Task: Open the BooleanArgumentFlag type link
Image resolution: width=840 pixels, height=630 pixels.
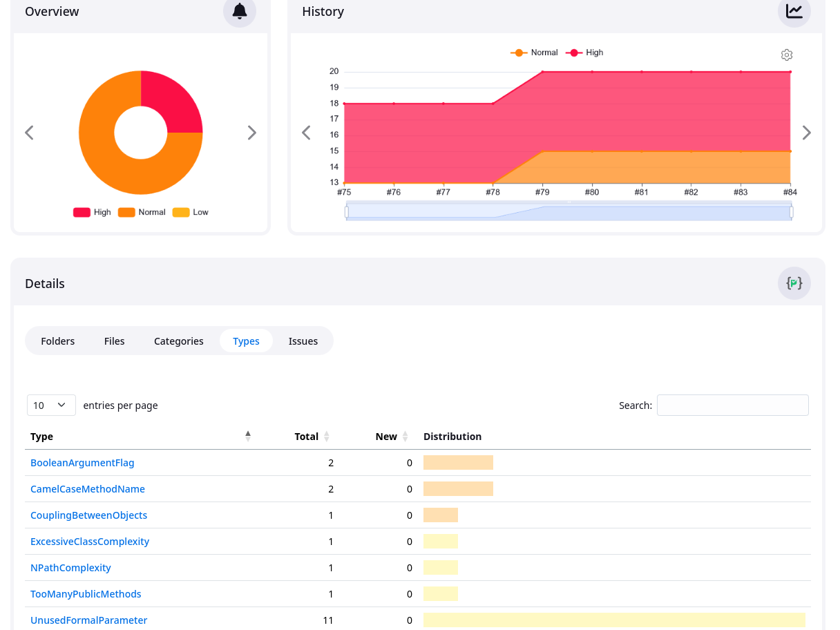Action: click(82, 463)
